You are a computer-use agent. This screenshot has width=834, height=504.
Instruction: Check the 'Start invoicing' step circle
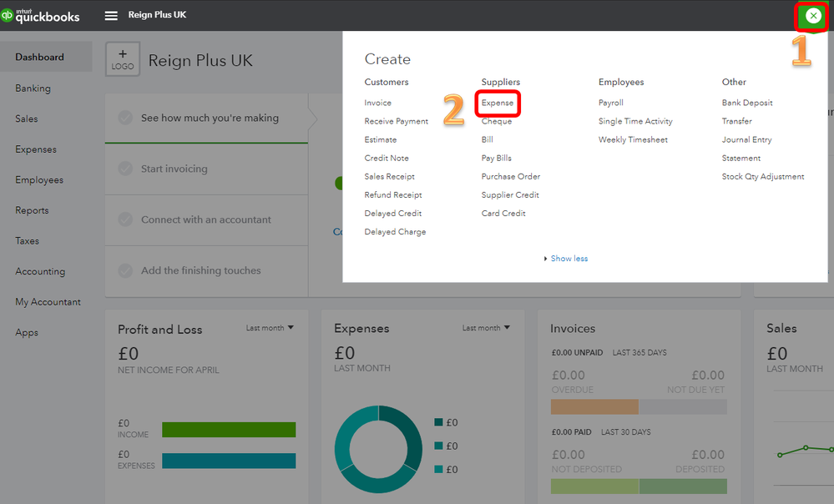pos(125,169)
